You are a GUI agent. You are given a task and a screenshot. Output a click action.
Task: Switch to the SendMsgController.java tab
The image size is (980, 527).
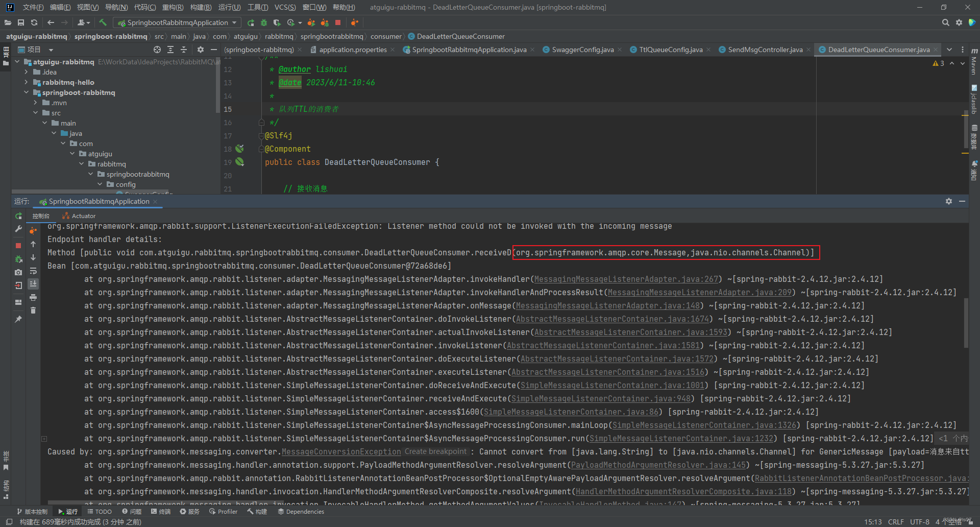pyautogui.click(x=765, y=50)
